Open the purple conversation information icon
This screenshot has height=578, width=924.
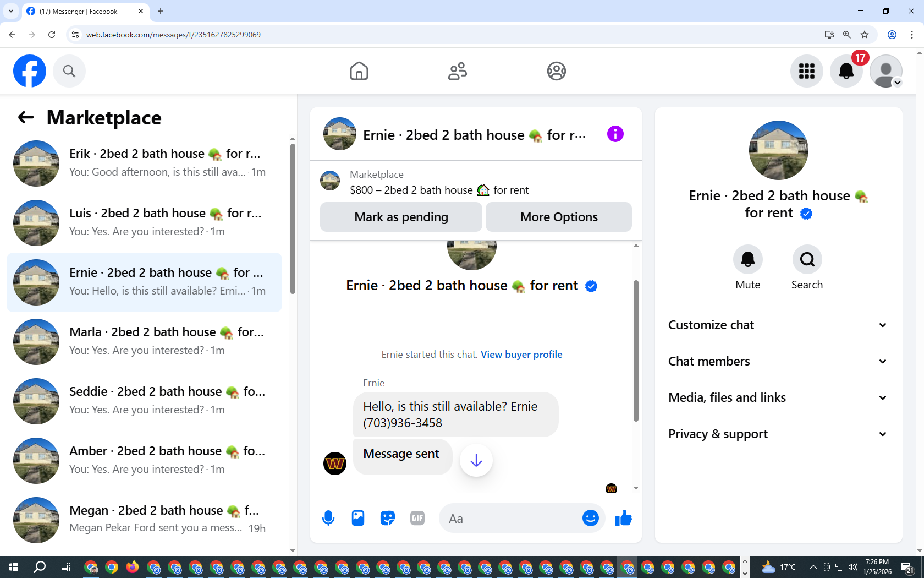coord(615,134)
